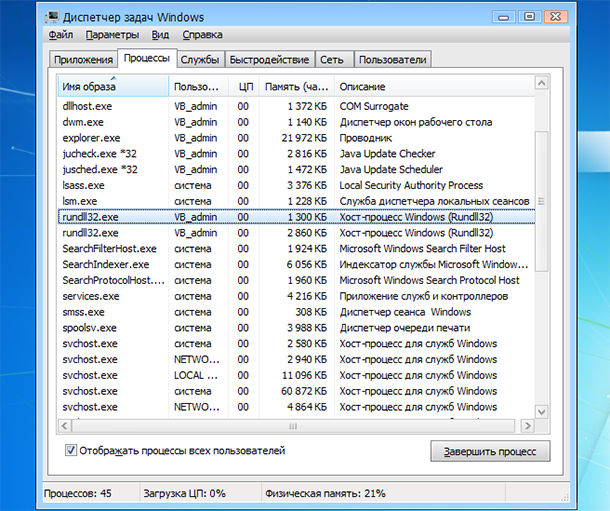
Task: Select the dllhost.exe process
Action: pos(296,106)
